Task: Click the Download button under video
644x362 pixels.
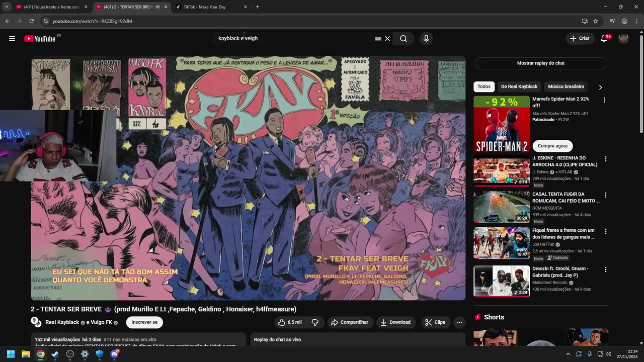Action: (395, 322)
